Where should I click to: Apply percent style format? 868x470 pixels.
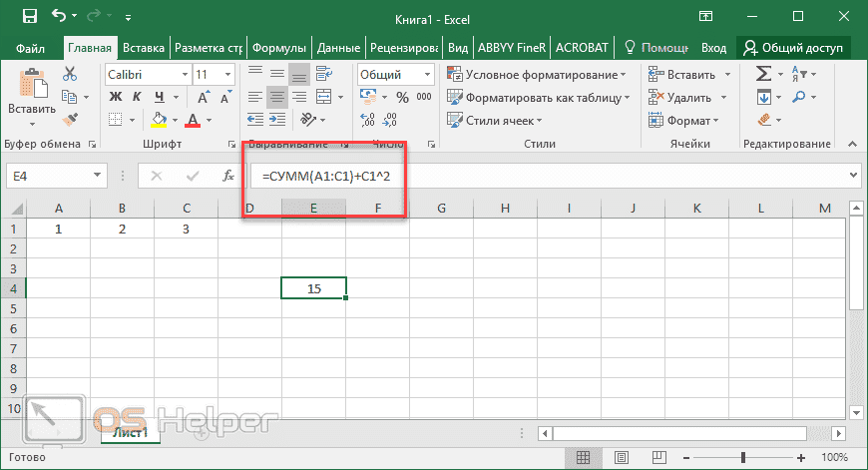(402, 98)
